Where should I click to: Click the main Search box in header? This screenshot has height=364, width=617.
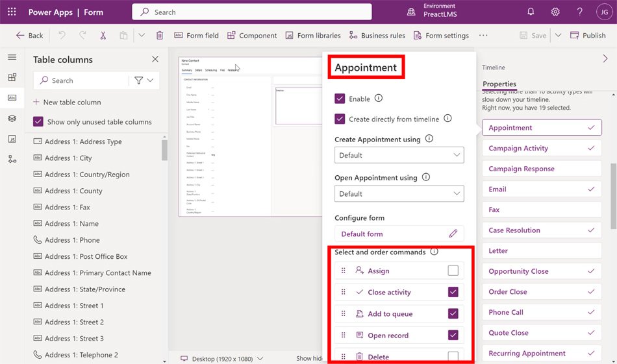(252, 12)
